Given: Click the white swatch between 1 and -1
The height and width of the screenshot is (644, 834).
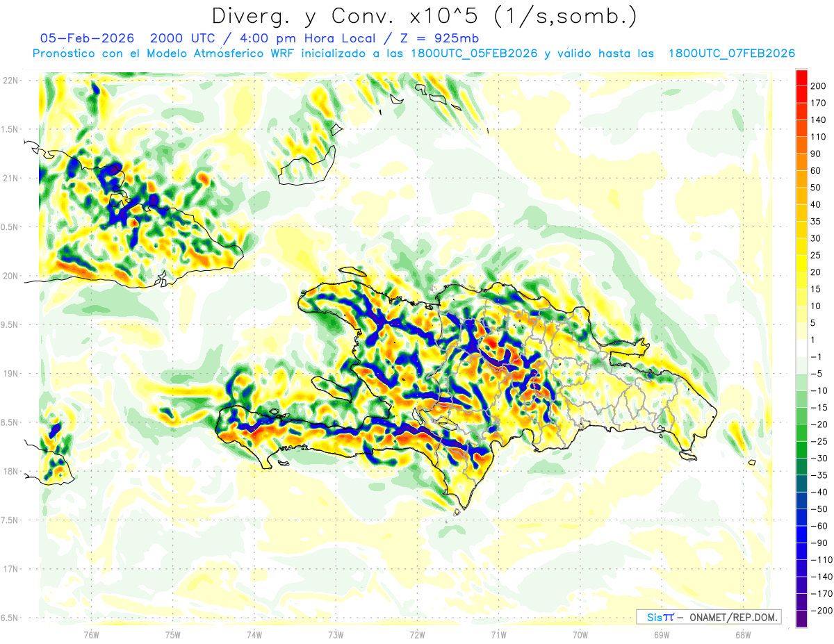Looking at the screenshot, I should click(802, 348).
